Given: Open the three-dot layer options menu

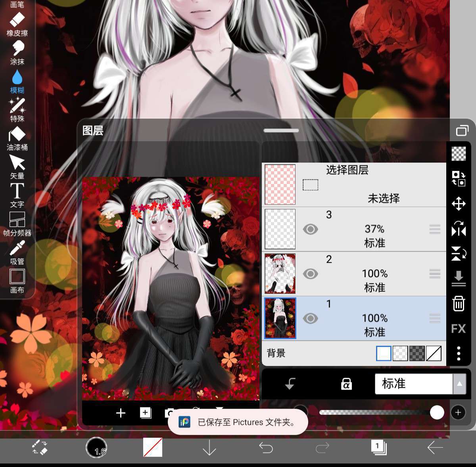Looking at the screenshot, I should coord(459,353).
